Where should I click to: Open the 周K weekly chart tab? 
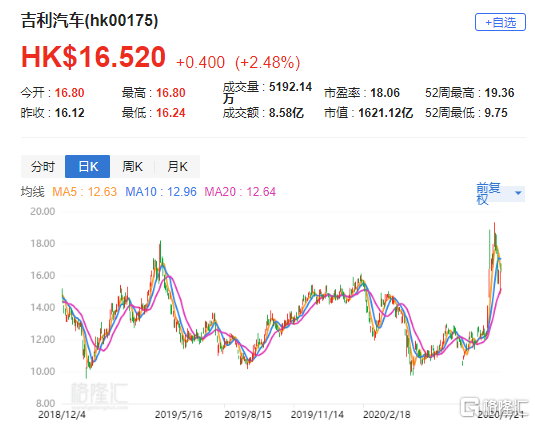coord(132,166)
